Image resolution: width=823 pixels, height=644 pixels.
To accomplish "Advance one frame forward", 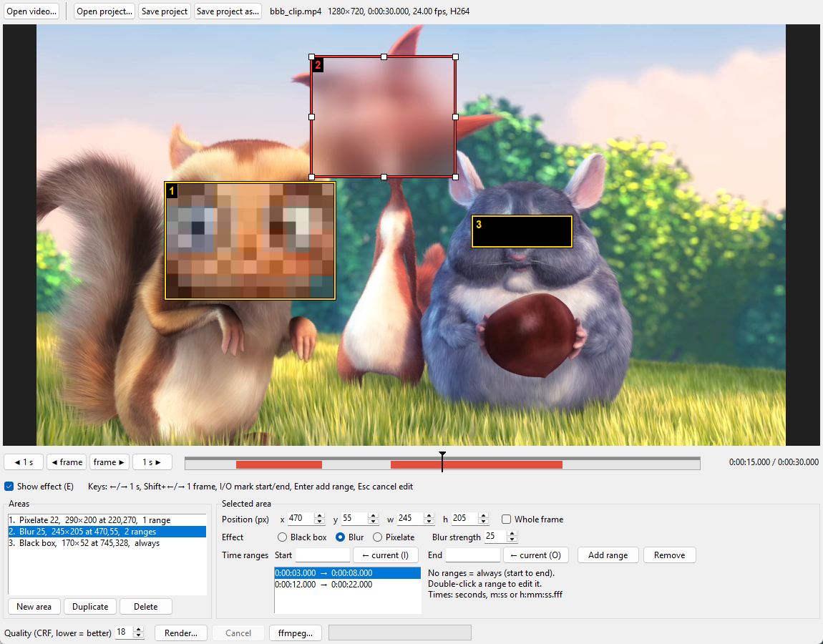I will (x=109, y=462).
